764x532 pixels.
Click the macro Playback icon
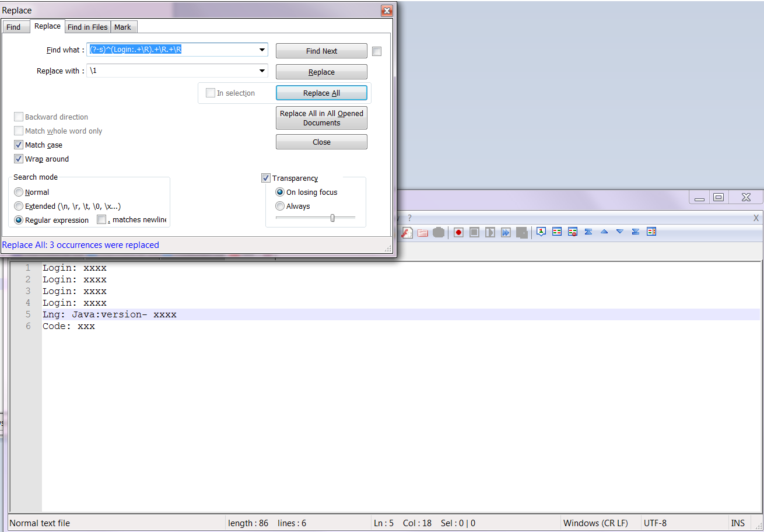point(490,232)
